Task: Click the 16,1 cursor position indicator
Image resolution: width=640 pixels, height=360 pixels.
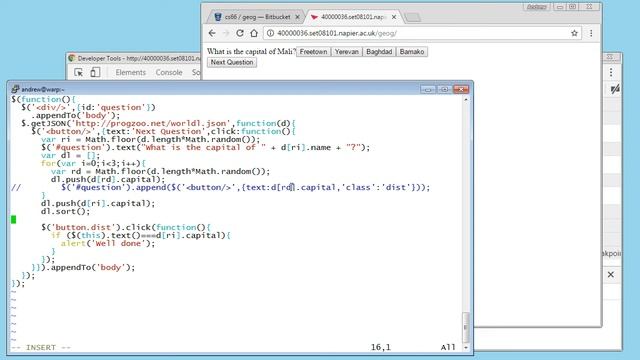Action: point(380,347)
